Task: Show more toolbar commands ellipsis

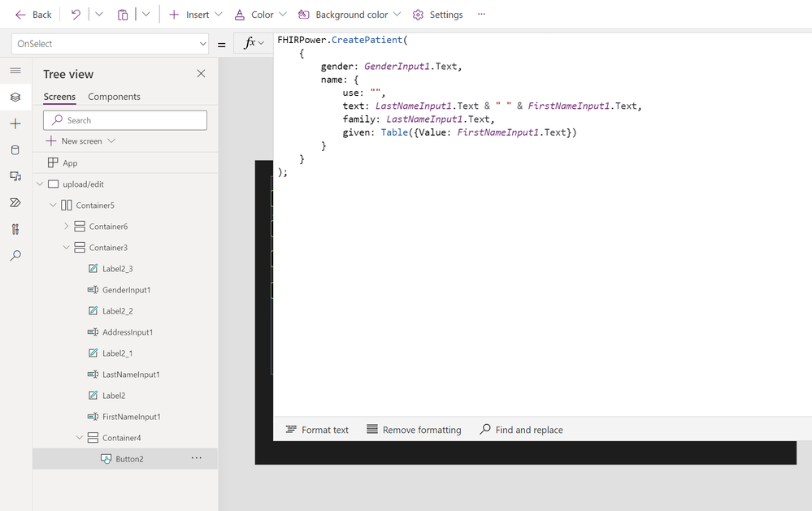Action: [x=482, y=15]
